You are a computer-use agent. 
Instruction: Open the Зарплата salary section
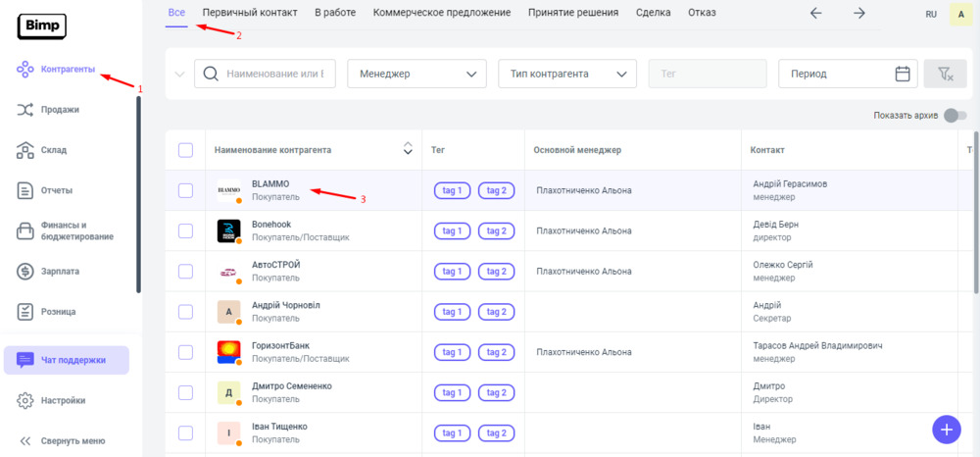point(60,271)
